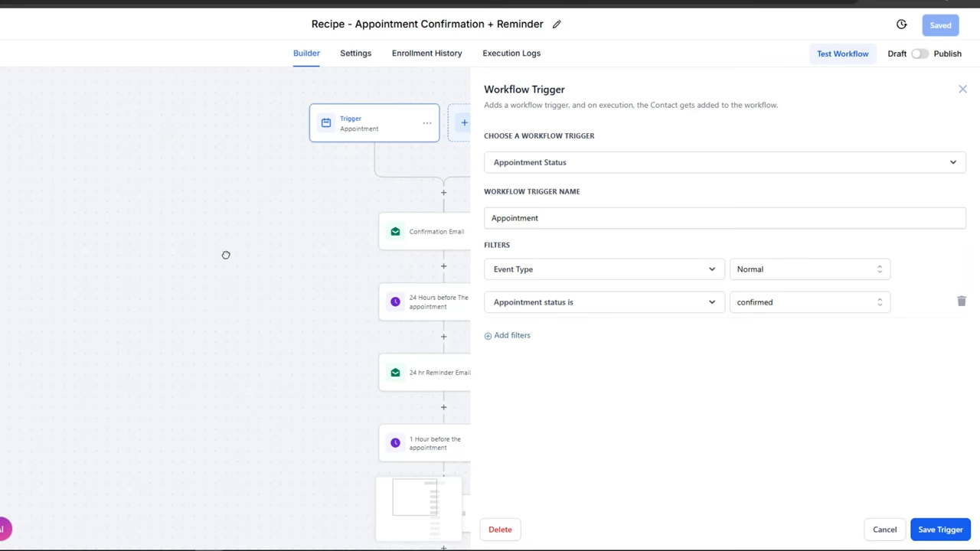980x551 pixels.
Task: Click the calendar icon on Trigger node
Action: tap(326, 122)
